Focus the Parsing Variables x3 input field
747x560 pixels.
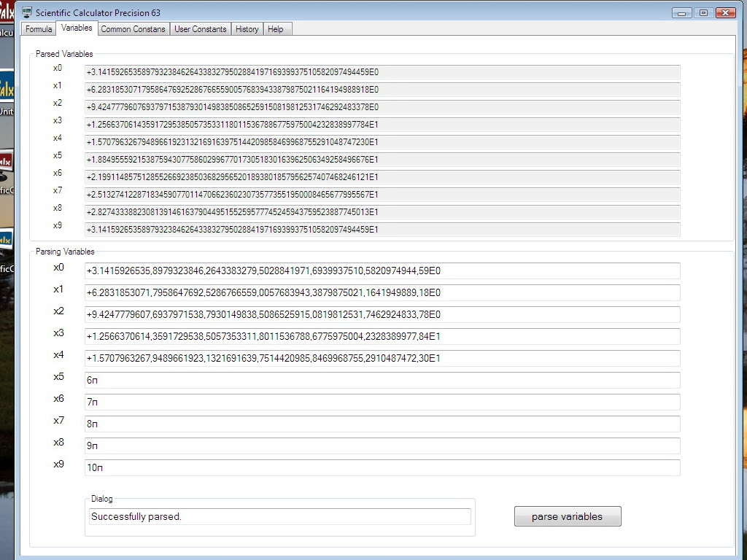tap(382, 337)
